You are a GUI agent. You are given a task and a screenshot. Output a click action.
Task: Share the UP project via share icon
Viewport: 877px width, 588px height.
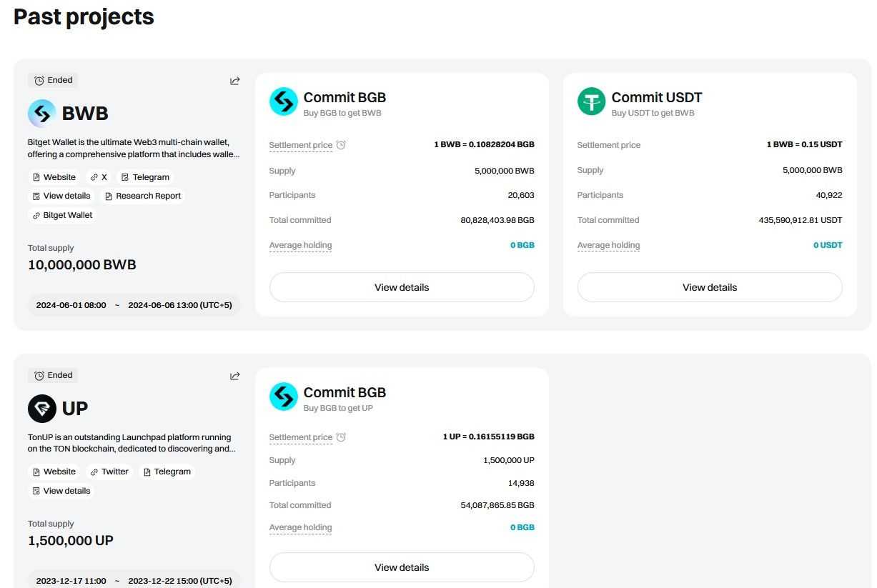(x=234, y=376)
